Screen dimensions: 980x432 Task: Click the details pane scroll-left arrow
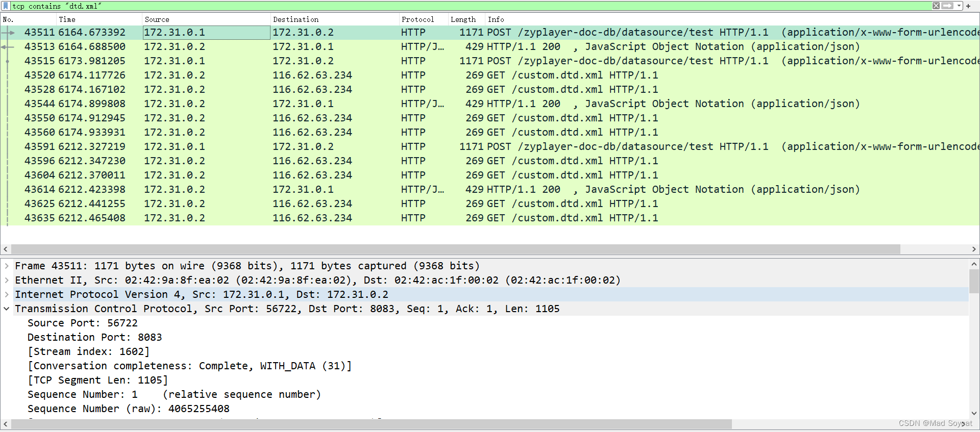(6, 424)
